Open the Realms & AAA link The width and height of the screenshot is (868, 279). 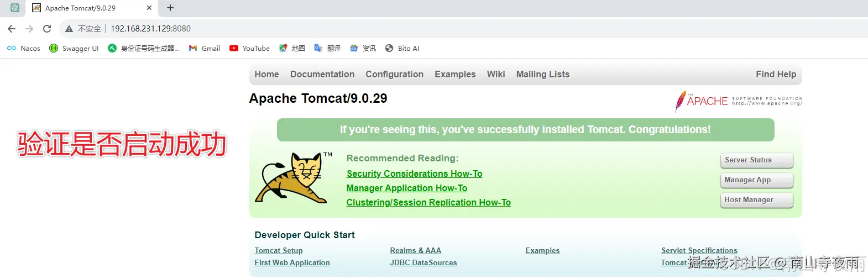pyautogui.click(x=415, y=250)
